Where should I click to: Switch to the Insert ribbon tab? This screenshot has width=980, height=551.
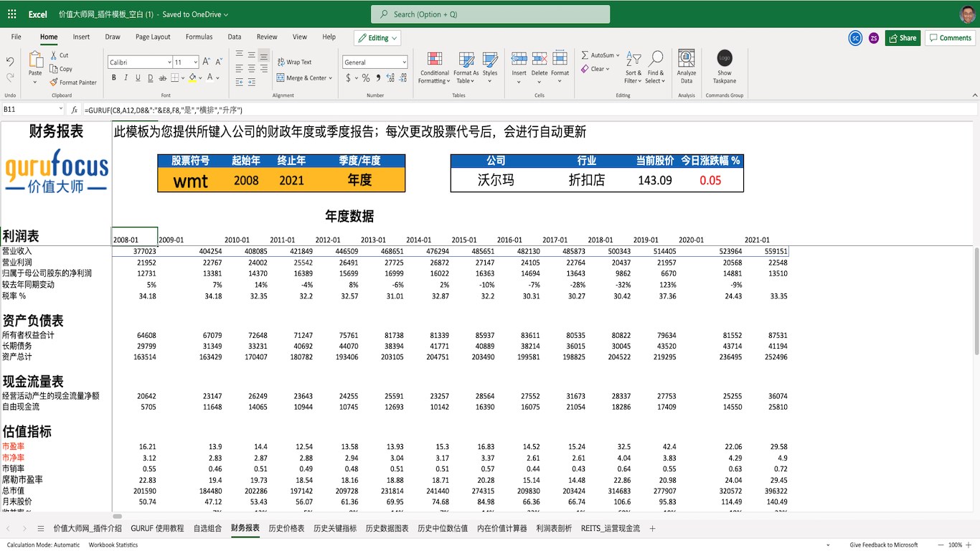81,37
